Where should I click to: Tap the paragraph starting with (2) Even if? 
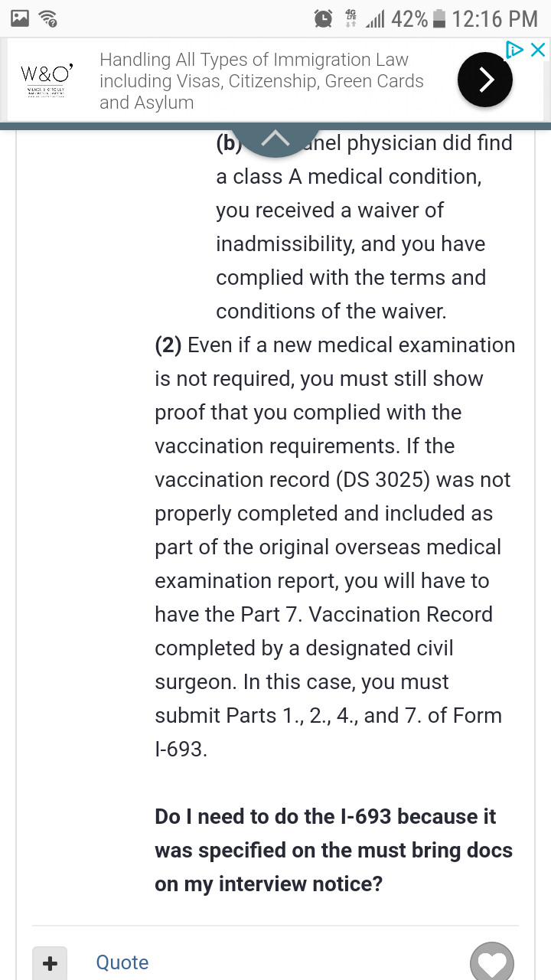coord(335,547)
